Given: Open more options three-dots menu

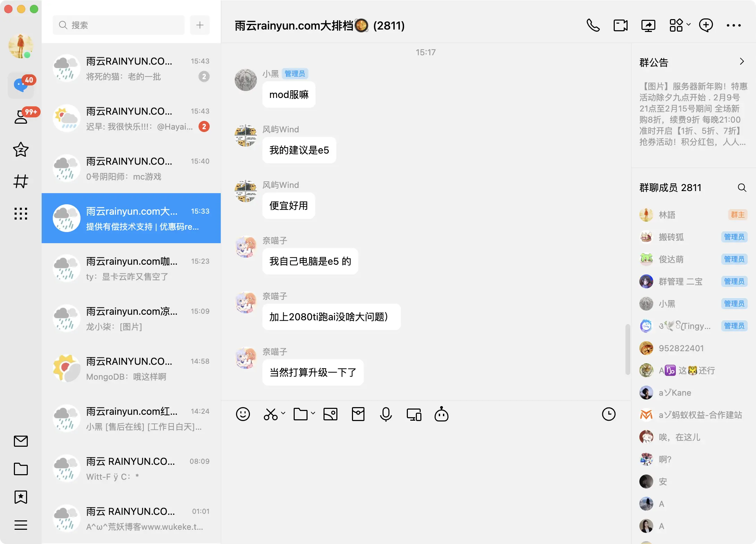Looking at the screenshot, I should [x=733, y=25].
